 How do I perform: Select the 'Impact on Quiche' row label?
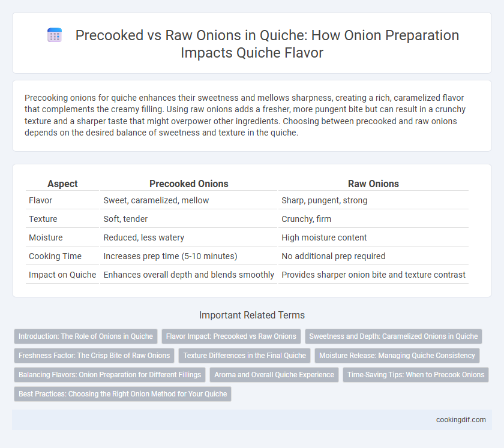[x=62, y=275]
